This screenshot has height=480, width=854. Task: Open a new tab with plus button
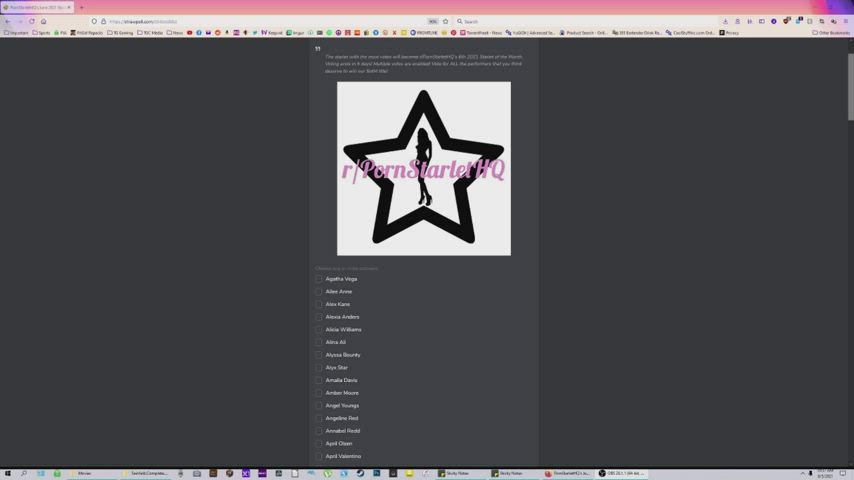click(82, 8)
